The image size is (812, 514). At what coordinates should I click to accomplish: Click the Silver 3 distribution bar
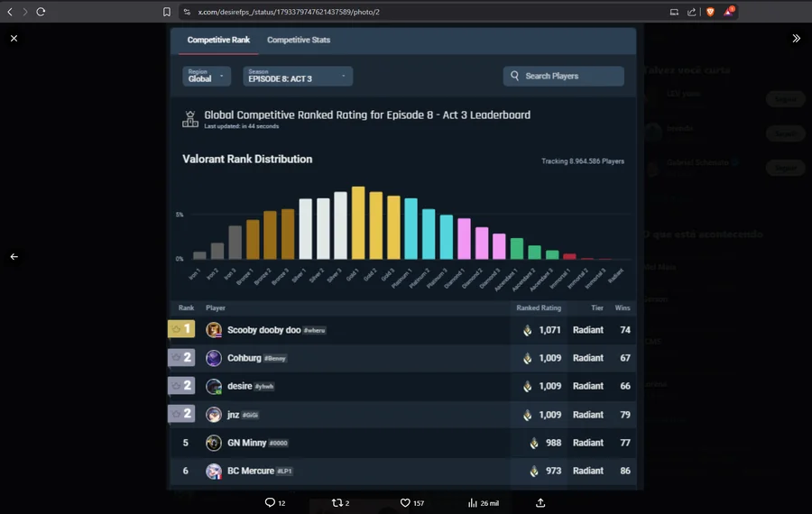340,225
